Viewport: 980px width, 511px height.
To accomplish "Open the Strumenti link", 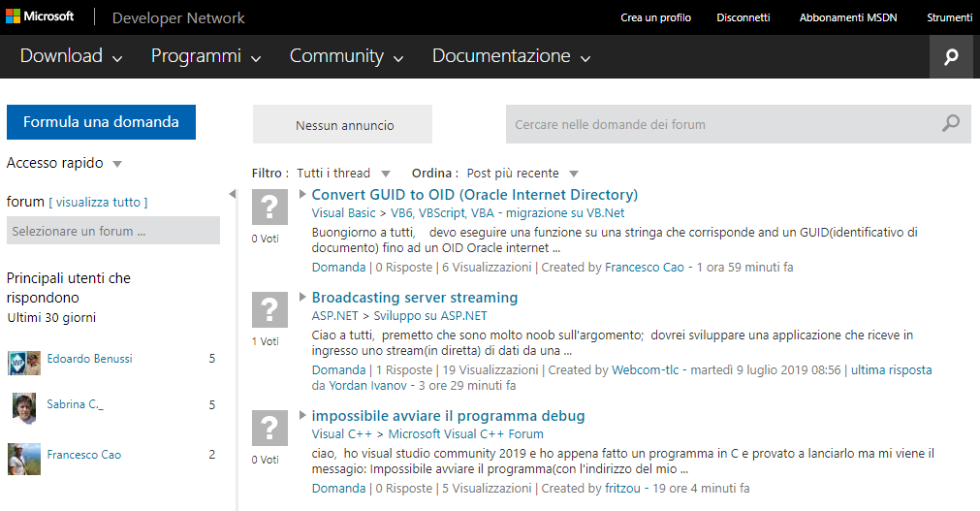I will (x=949, y=17).
